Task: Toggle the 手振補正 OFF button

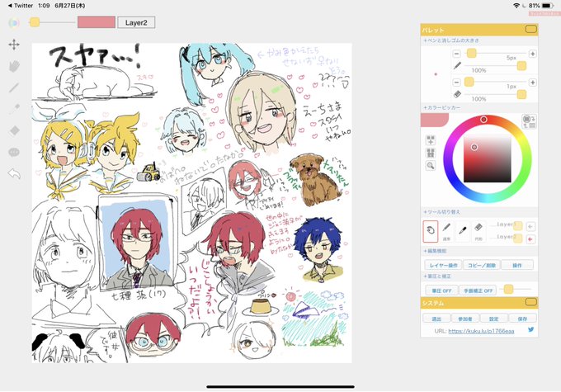Action: (478, 290)
